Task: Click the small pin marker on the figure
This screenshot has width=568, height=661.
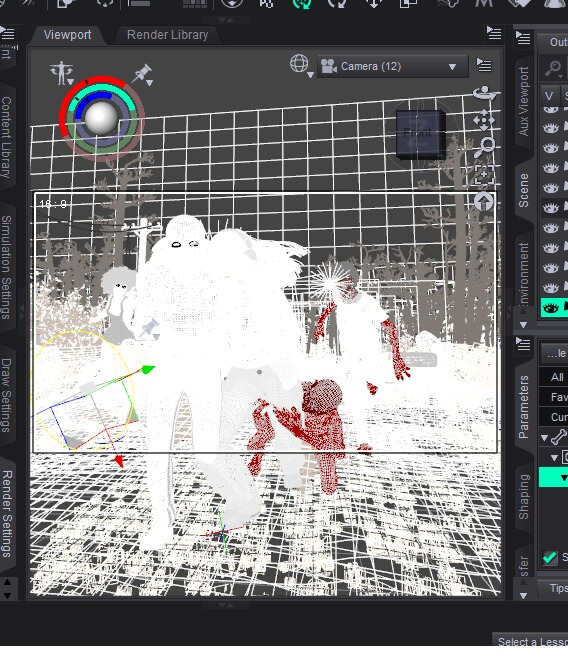Action: [150, 328]
